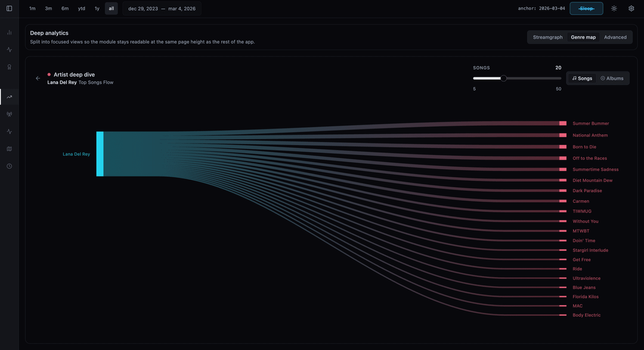Open the clock history sidebar icon

[x=9, y=166]
